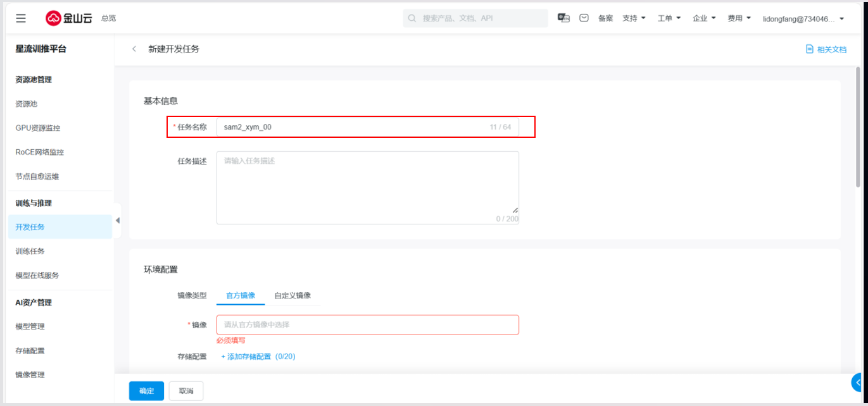
Task: Click the document icon next to 相关文档
Action: pyautogui.click(x=809, y=49)
